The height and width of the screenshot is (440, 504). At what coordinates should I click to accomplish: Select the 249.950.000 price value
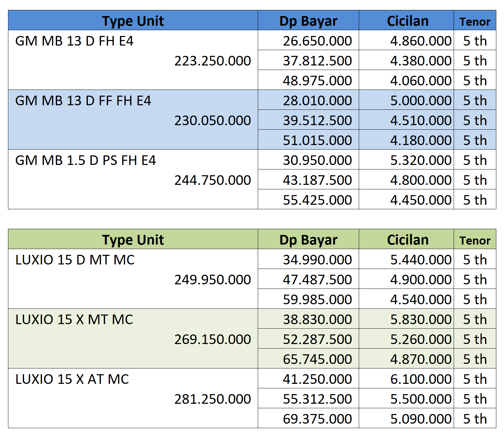(x=213, y=280)
